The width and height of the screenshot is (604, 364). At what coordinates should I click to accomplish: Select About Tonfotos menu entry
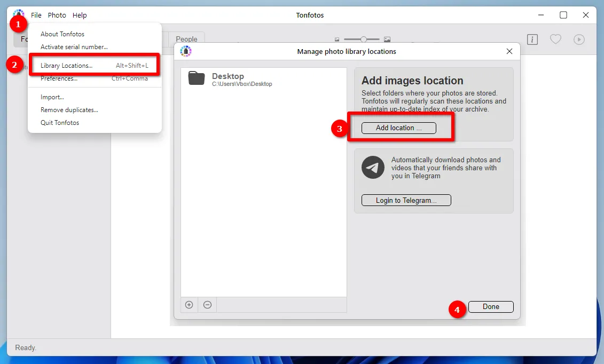62,34
